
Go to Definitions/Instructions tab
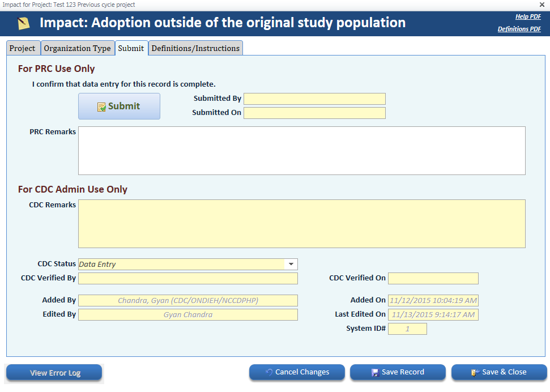point(195,48)
